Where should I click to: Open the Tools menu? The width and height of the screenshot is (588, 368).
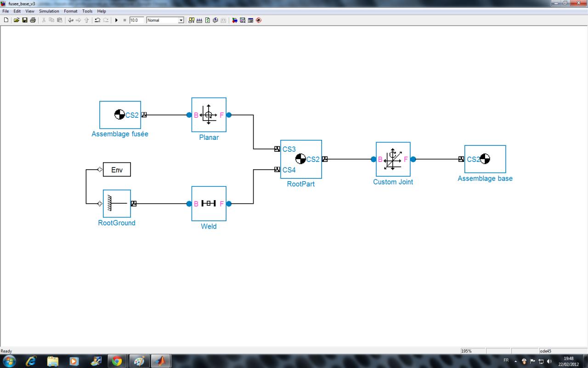coord(87,11)
